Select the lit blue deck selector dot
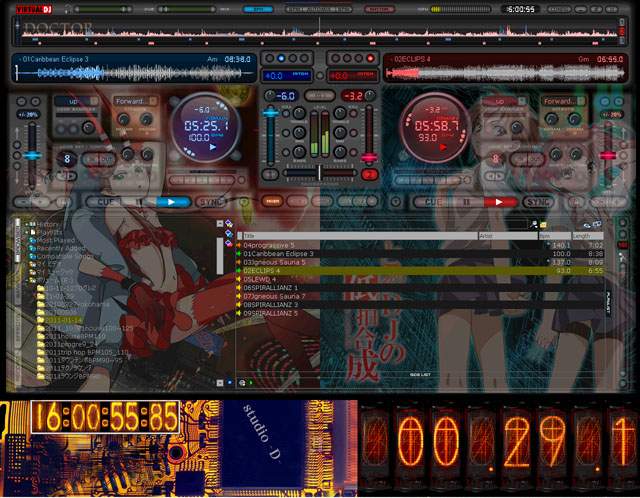Viewport: 640px width, 498px height. tap(281, 59)
